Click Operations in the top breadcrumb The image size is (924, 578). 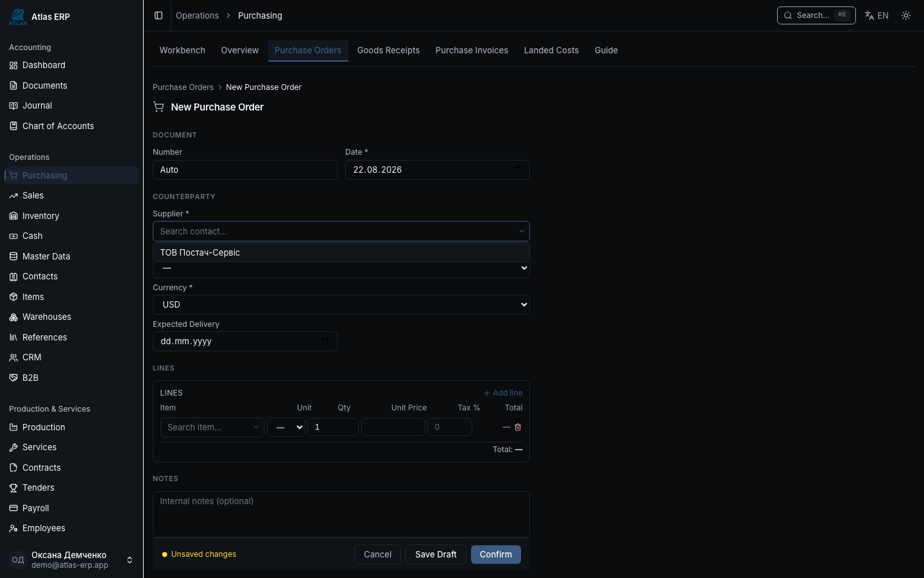(x=198, y=15)
